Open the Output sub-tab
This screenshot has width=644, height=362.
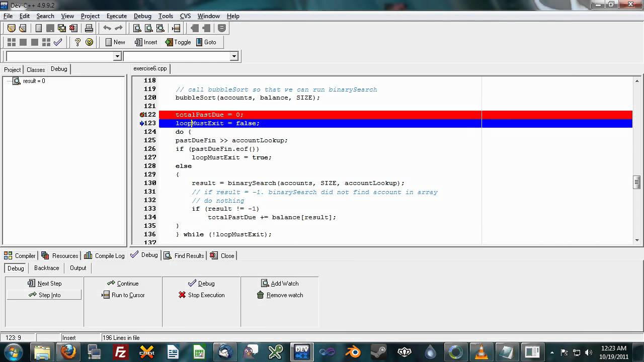click(x=78, y=268)
